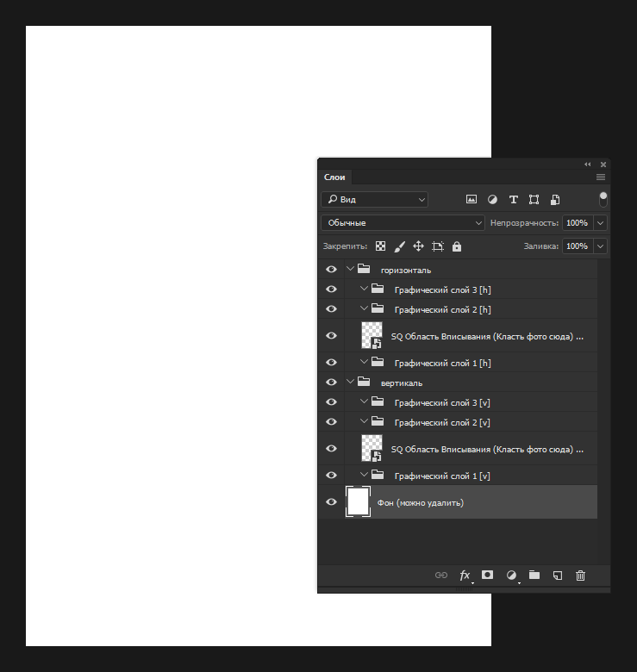Screen dimensions: 637x672
Task: Add a layer mask
Action: click(487, 575)
